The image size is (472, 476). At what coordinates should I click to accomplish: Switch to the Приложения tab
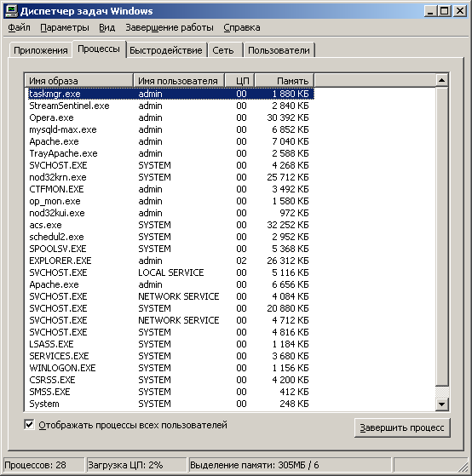point(41,50)
